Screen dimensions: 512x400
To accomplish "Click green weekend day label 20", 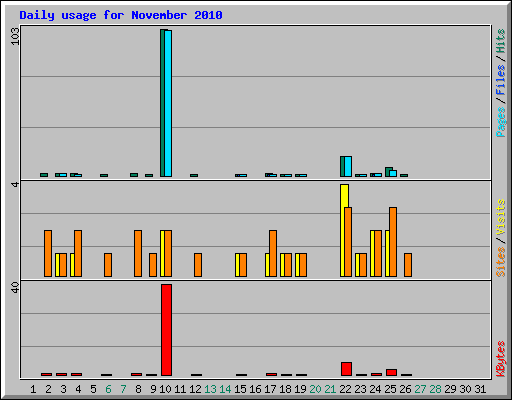I will (x=315, y=389).
